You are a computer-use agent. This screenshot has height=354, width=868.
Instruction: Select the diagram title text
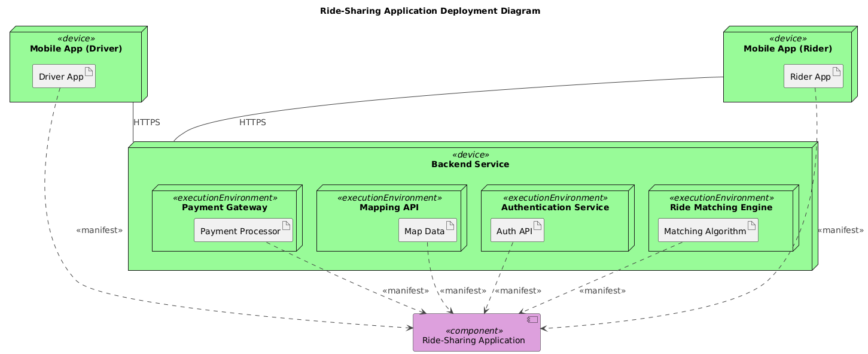(430, 10)
